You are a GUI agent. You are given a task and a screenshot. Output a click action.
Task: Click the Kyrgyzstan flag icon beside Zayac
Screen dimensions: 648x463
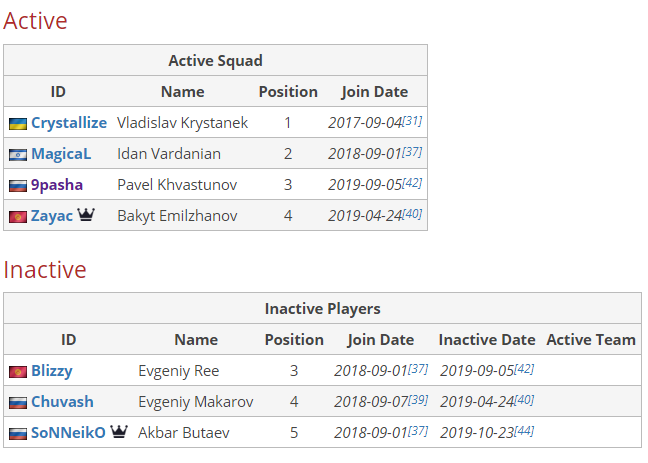pyautogui.click(x=18, y=217)
